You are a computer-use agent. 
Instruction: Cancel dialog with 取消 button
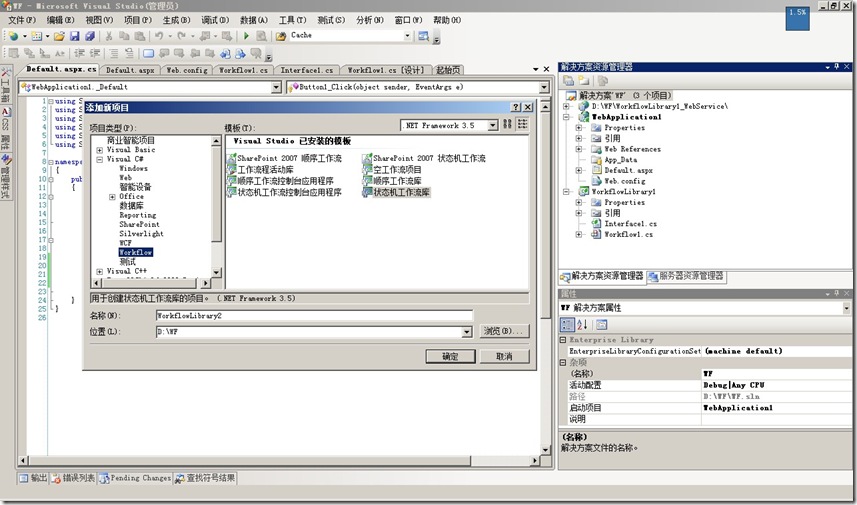pos(504,356)
